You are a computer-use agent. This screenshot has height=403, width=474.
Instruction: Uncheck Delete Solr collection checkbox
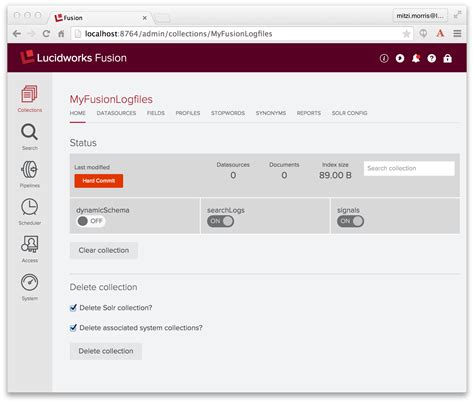[73, 308]
